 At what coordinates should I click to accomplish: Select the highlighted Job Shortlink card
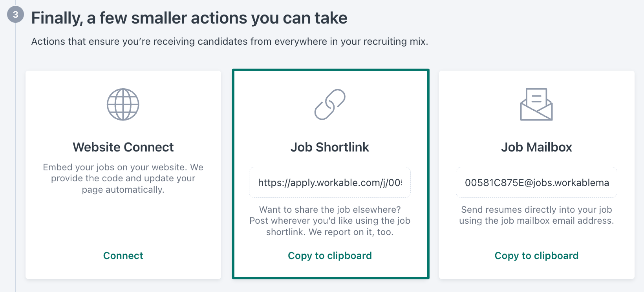tap(331, 174)
